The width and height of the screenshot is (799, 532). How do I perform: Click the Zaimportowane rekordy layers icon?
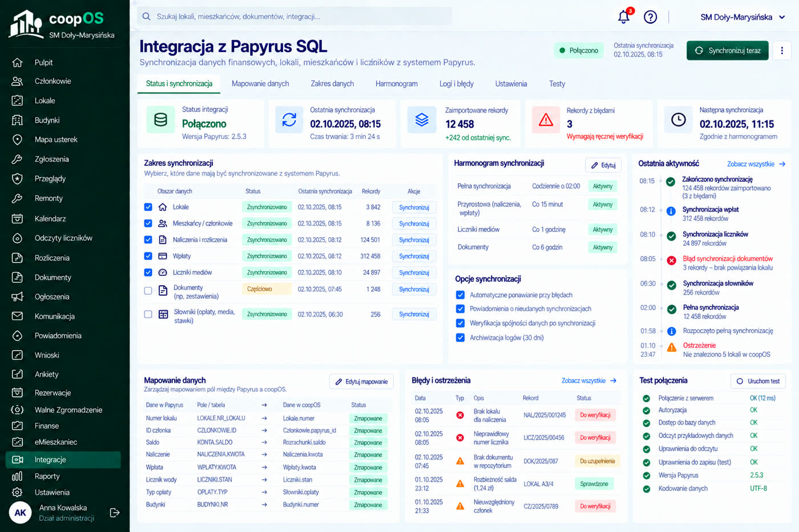(422, 120)
